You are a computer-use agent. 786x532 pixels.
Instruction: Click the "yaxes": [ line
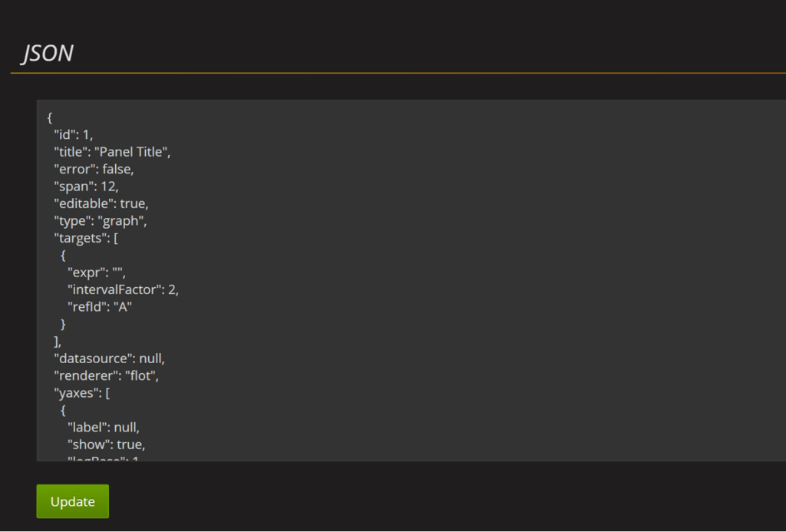(x=81, y=392)
